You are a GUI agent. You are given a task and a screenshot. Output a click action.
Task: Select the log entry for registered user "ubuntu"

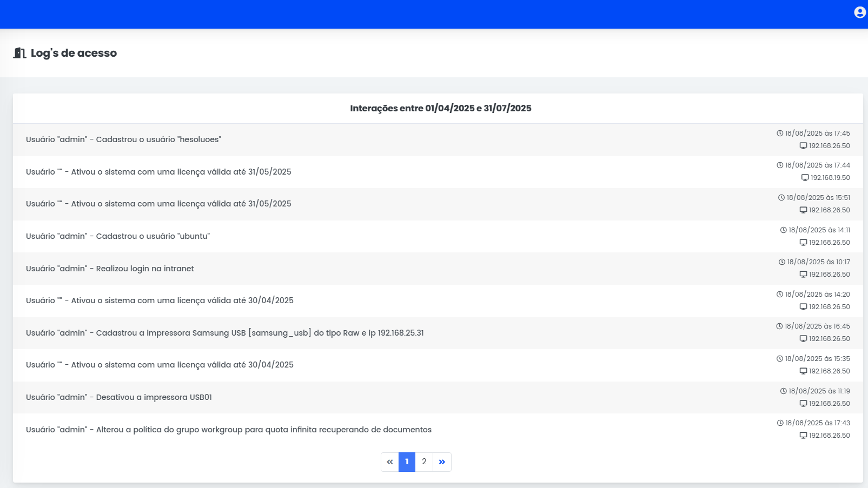pyautogui.click(x=118, y=236)
